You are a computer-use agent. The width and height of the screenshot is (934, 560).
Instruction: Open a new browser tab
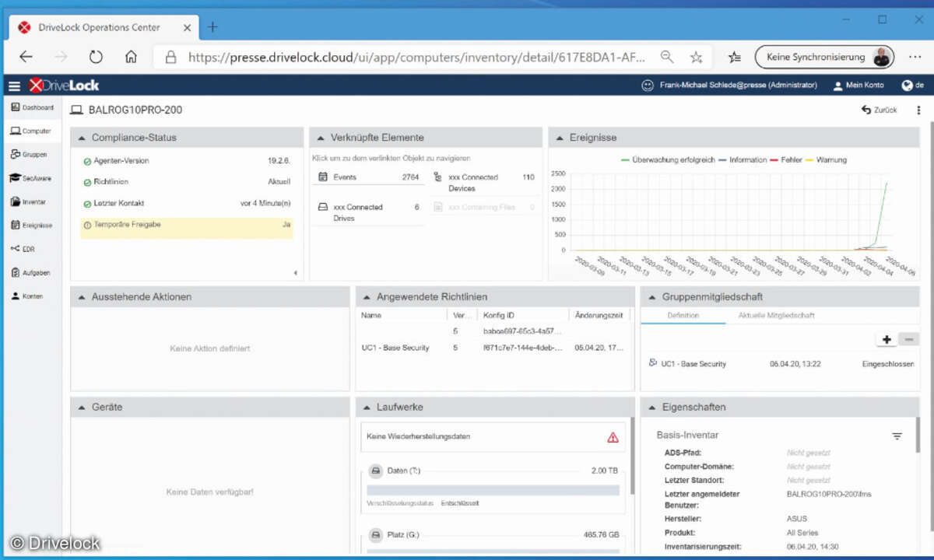212,27
